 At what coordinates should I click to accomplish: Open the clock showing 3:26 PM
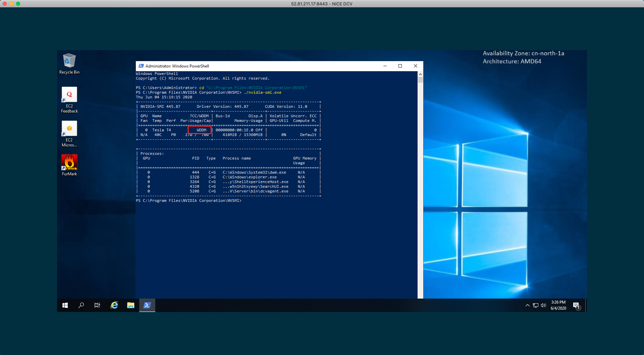click(558, 305)
